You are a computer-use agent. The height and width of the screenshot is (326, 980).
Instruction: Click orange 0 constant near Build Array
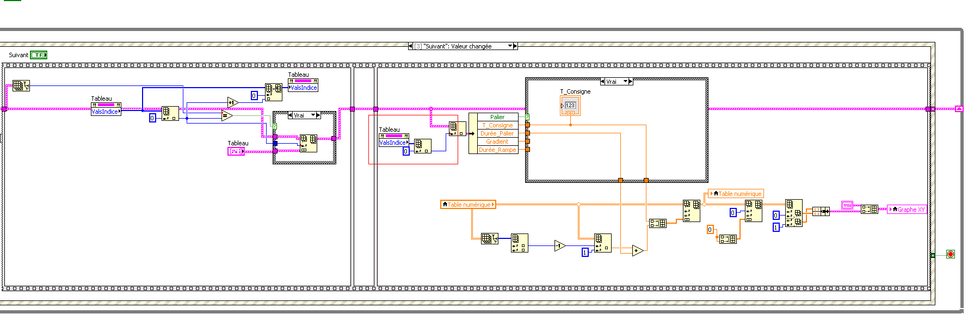click(710, 230)
